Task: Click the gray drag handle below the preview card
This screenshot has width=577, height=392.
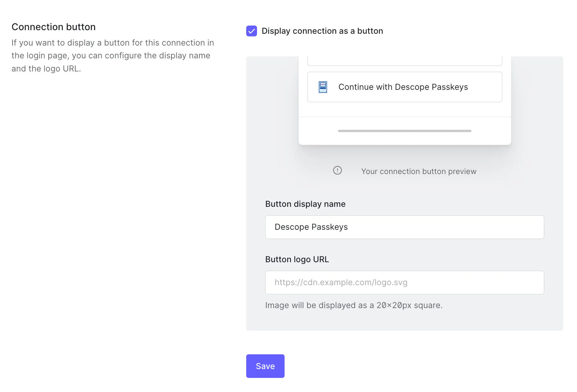Action: click(x=405, y=131)
